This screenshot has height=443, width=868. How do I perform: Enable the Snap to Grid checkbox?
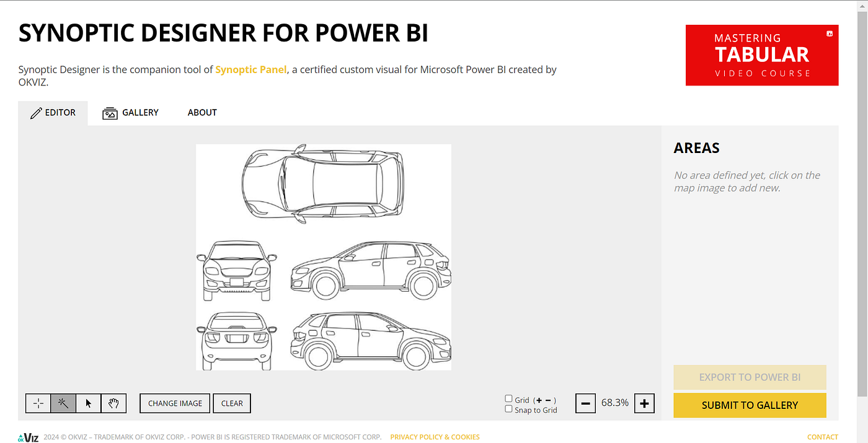(x=508, y=409)
